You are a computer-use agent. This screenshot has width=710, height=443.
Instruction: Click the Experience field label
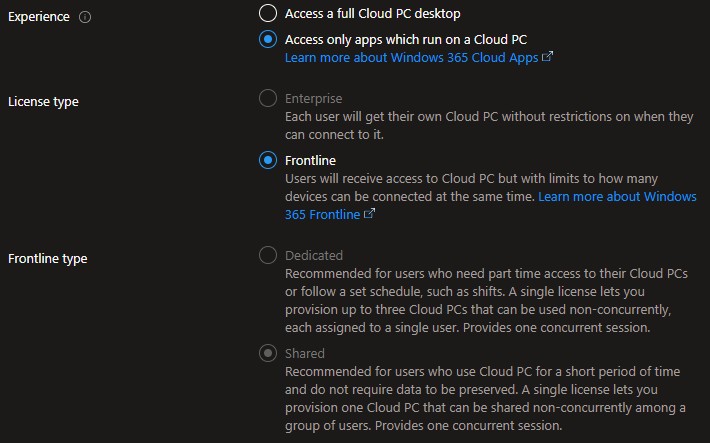click(x=39, y=17)
